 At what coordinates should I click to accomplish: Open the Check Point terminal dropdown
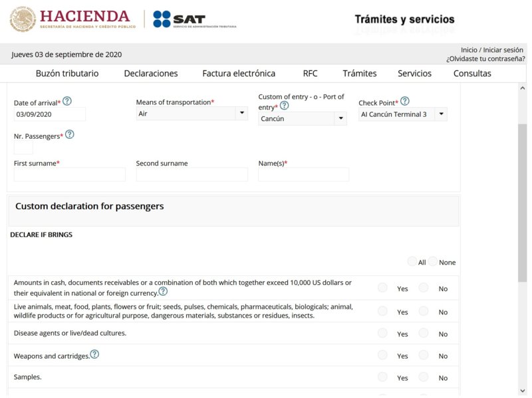tap(402, 114)
